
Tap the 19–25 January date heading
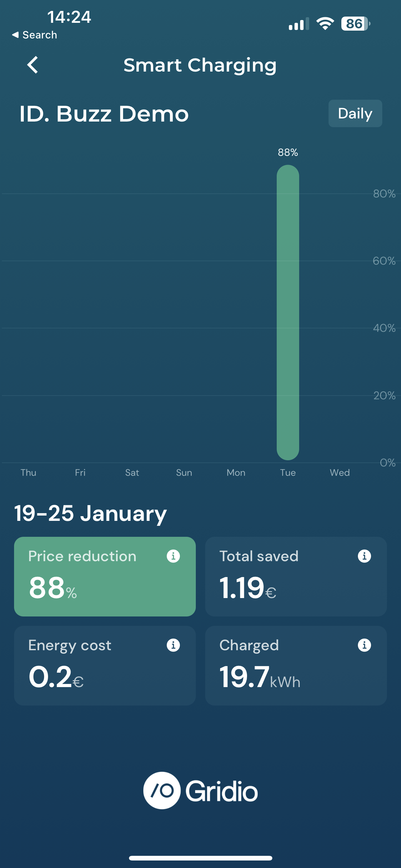[90, 514]
